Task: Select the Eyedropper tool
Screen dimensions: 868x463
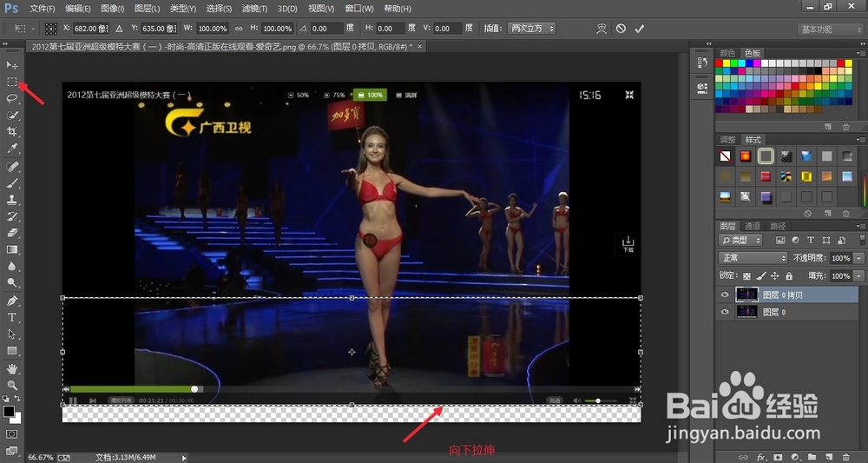Action: (x=11, y=149)
